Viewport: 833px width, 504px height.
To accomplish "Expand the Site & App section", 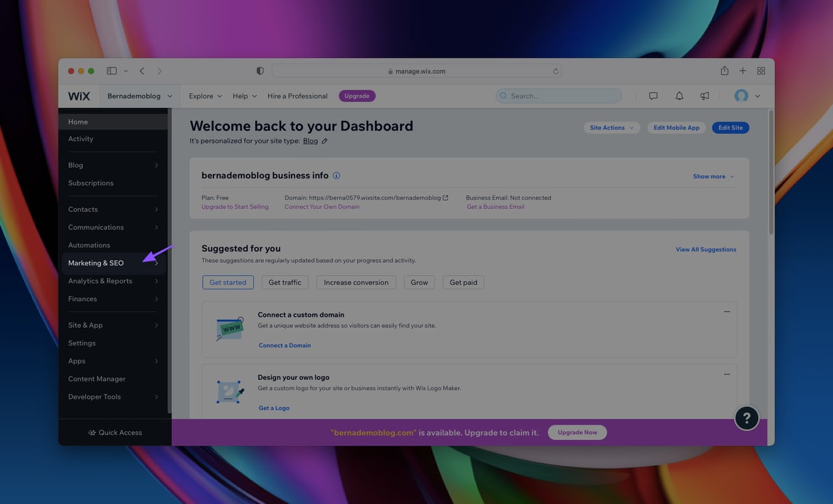I will 156,325.
